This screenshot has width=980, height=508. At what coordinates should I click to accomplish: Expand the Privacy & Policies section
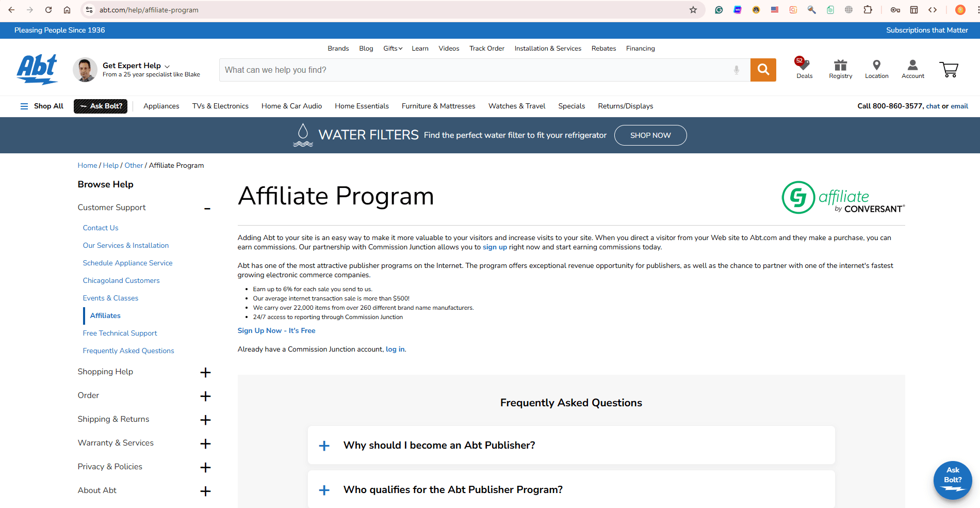tap(205, 467)
